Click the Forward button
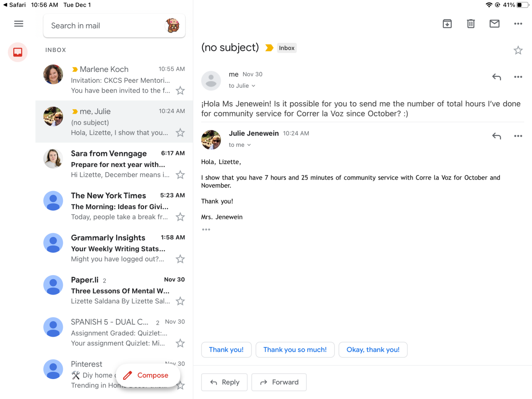Screen dimensions: 532x399 pos(279,382)
